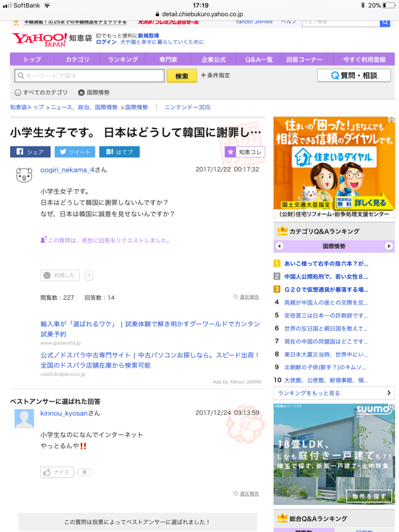Open the 専門家 tab
The height and width of the screenshot is (532, 399).
point(168,59)
